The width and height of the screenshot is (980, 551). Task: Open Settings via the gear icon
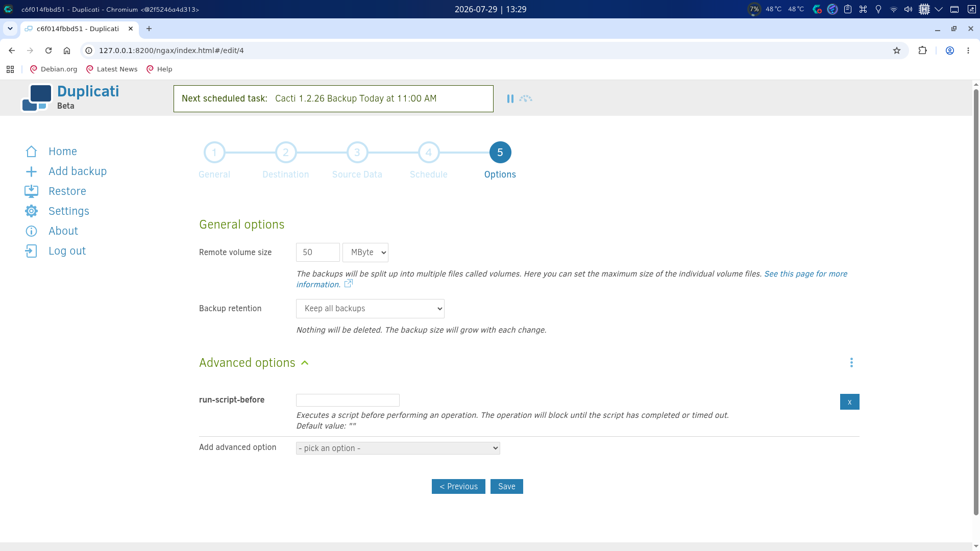[31, 211]
